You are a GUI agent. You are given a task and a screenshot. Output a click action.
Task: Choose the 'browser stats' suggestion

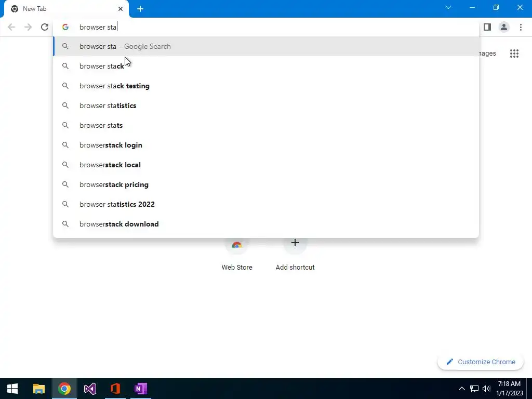[267, 125]
